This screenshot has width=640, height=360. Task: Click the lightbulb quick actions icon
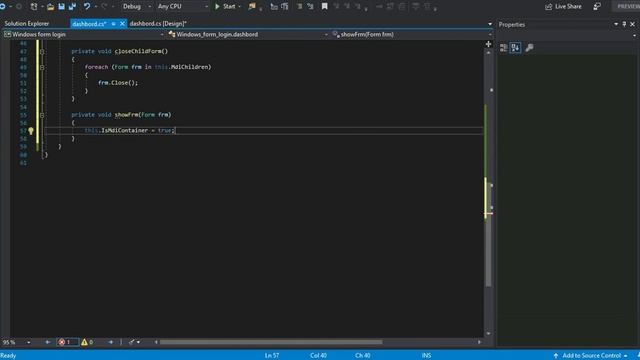point(31,131)
